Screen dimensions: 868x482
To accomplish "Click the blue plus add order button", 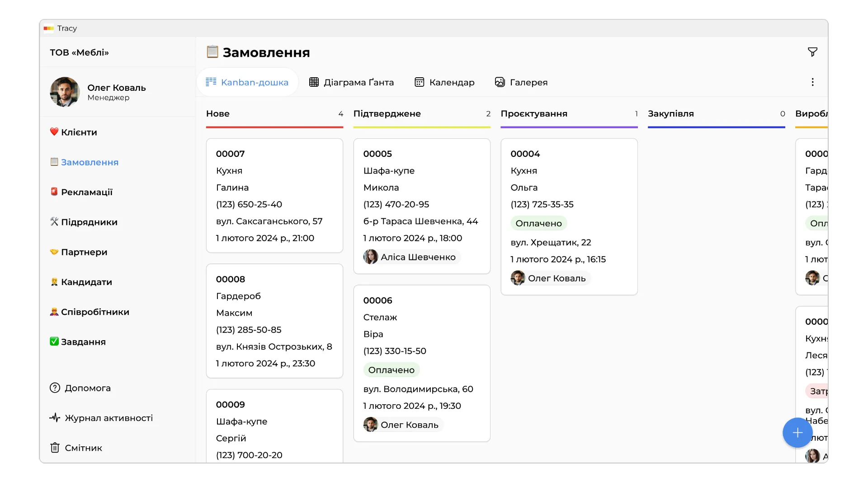I will point(797,433).
